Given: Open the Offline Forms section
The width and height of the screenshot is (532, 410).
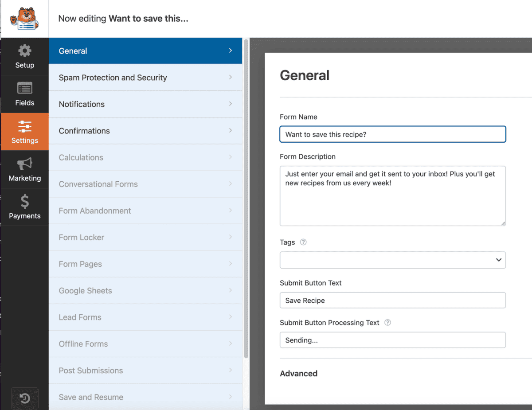Looking at the screenshot, I should tap(145, 344).
